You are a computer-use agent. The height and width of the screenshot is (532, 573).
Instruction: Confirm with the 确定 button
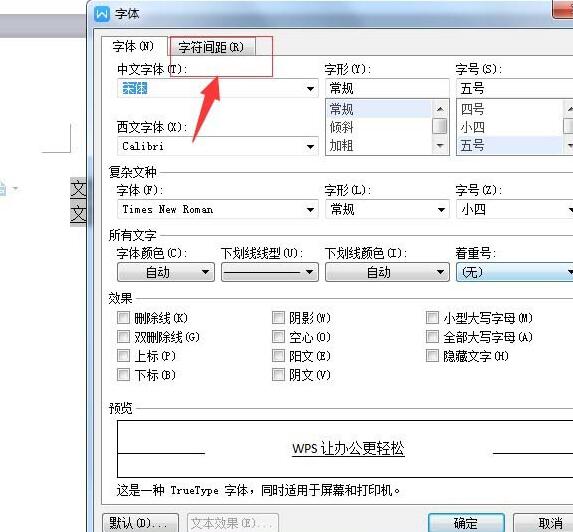click(466, 523)
